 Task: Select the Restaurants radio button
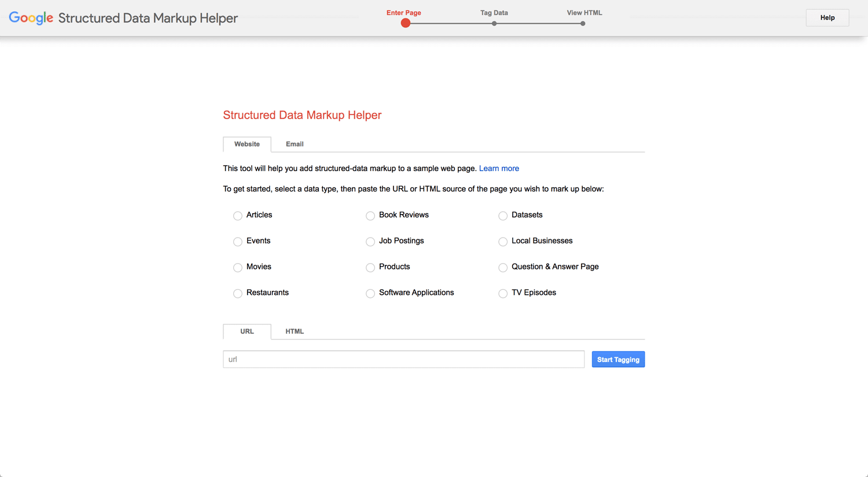(238, 294)
